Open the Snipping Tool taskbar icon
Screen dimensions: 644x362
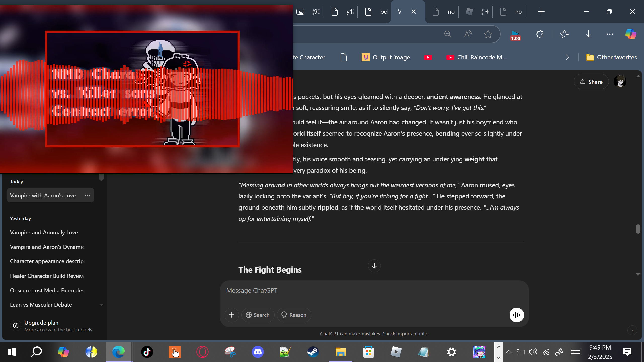pyautogui.click(x=230, y=352)
